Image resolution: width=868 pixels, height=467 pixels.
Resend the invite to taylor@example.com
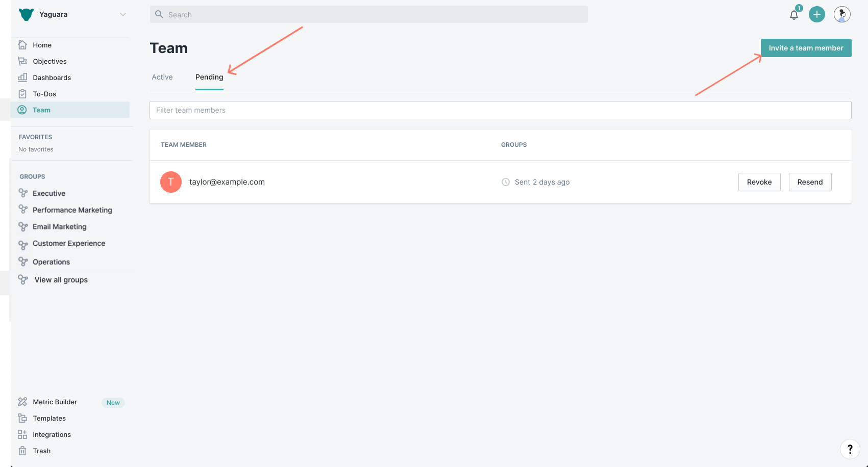(x=810, y=182)
